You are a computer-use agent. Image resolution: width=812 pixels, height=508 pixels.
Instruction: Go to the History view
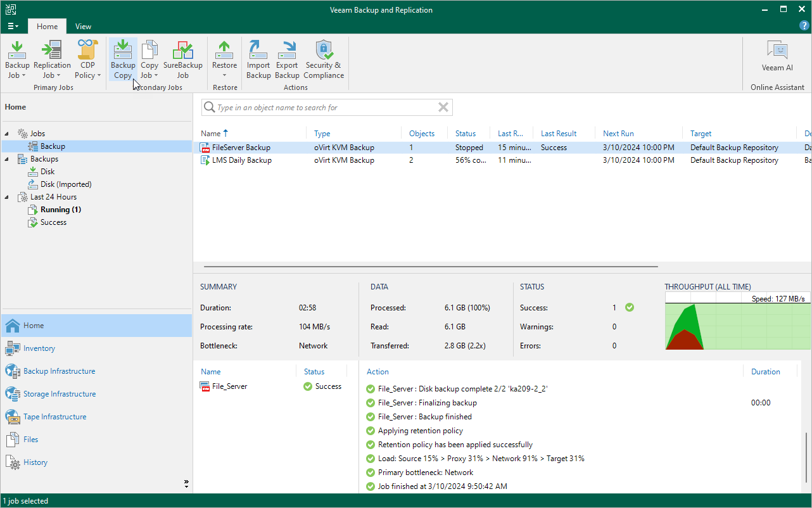click(35, 462)
